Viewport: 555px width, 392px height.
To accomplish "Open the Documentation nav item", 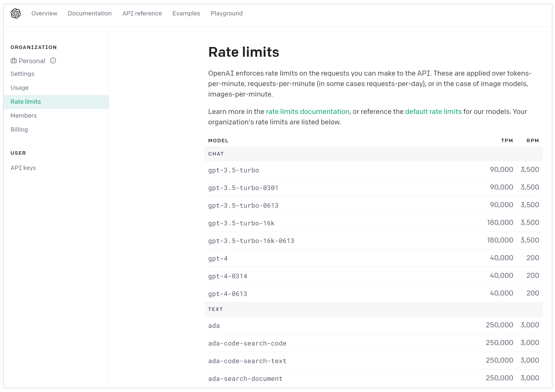I will 90,13.
